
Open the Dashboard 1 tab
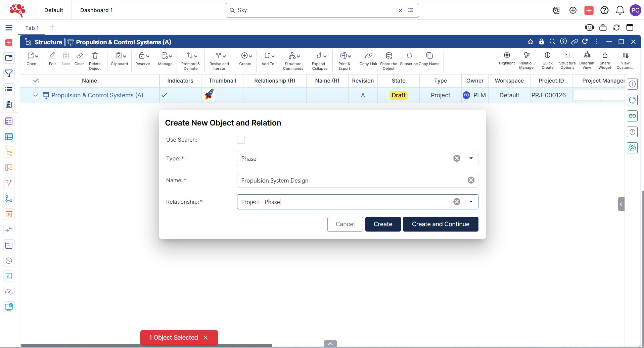[x=96, y=10]
